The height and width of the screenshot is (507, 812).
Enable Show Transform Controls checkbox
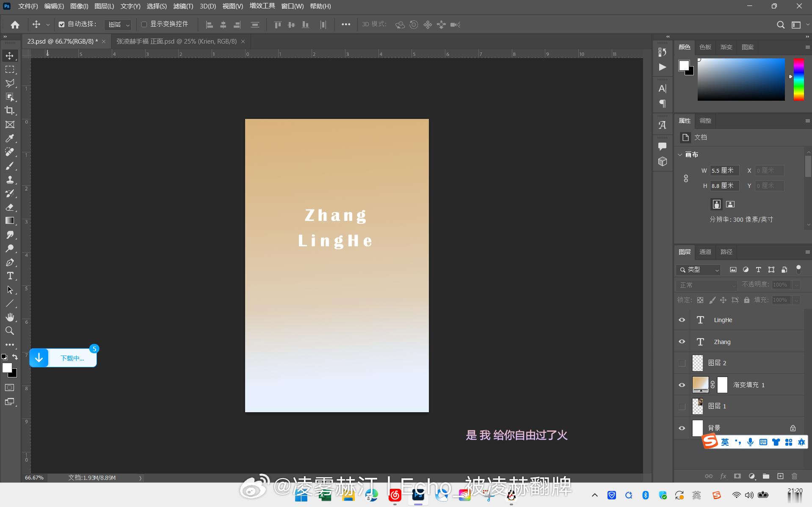click(144, 24)
